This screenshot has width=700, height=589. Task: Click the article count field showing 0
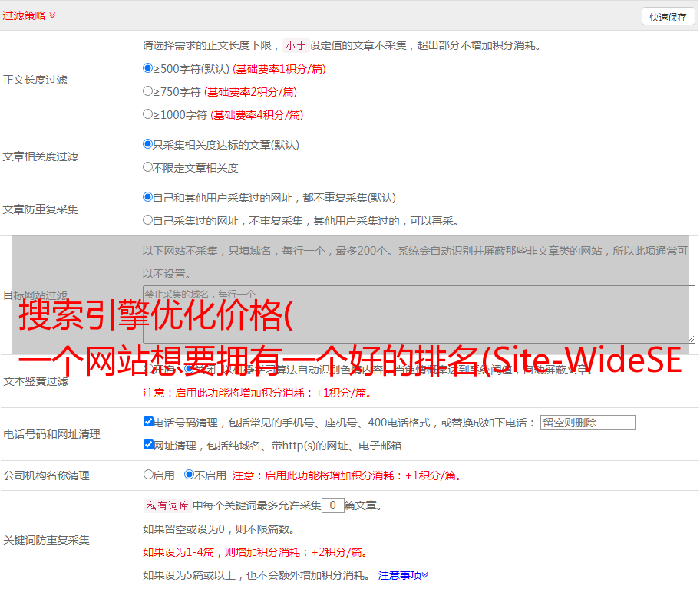point(332,505)
